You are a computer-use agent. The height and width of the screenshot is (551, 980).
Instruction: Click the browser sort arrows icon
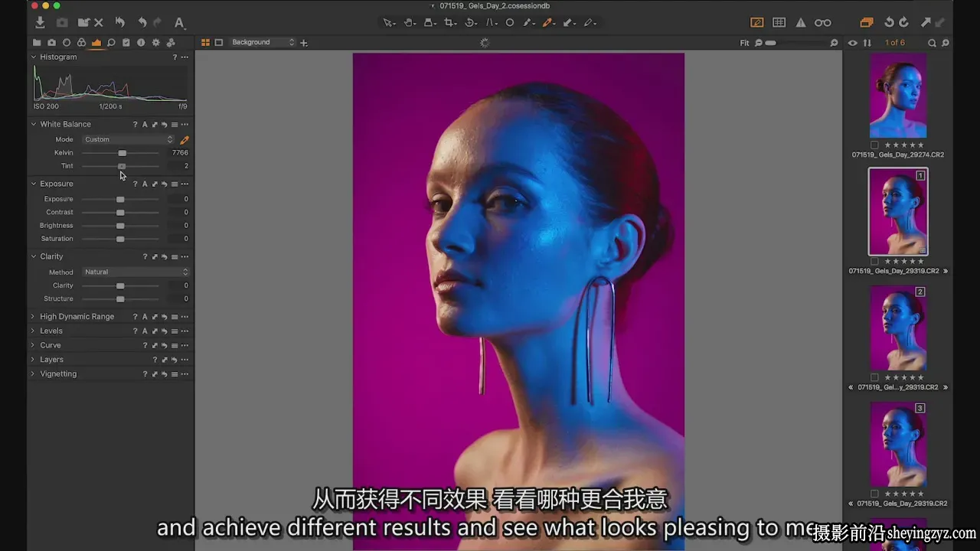pyautogui.click(x=867, y=43)
